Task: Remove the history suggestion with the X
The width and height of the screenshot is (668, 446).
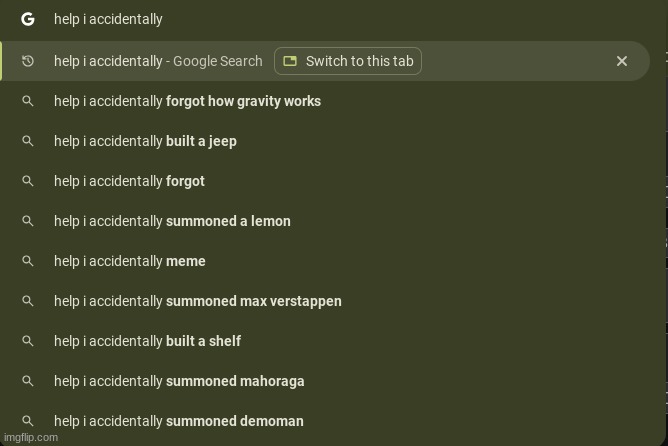Action: click(x=622, y=61)
